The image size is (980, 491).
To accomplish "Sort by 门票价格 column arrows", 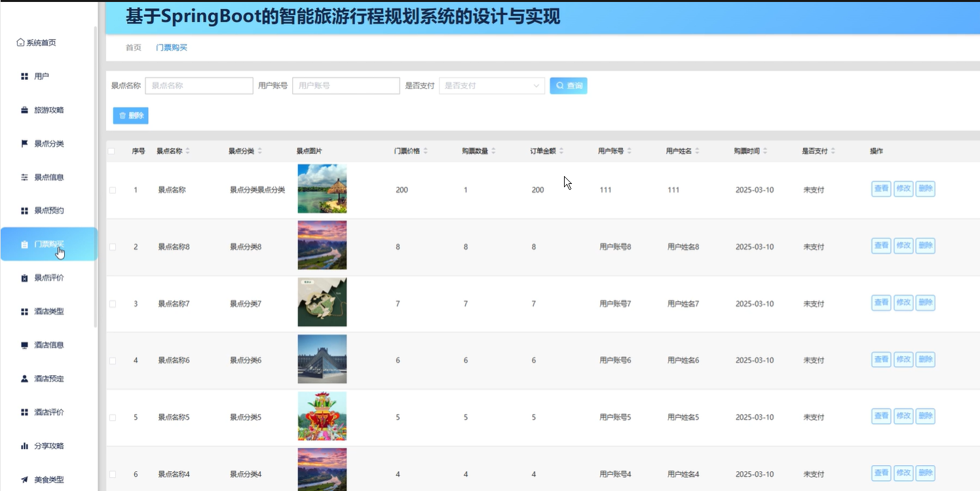I will tap(426, 151).
